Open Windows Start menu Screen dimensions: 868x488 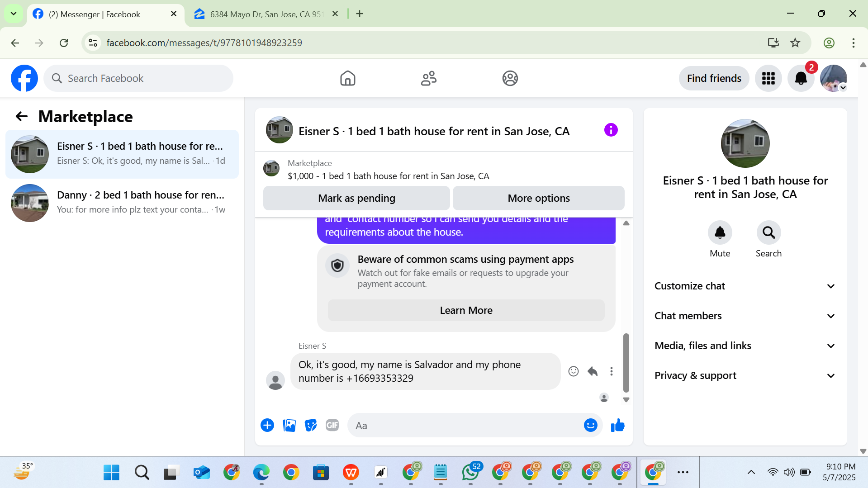click(x=111, y=472)
